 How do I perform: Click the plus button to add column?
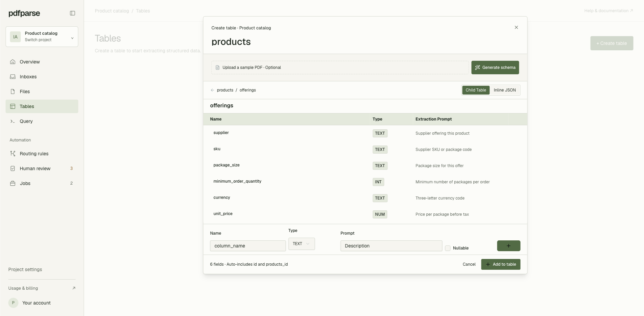[508, 246]
